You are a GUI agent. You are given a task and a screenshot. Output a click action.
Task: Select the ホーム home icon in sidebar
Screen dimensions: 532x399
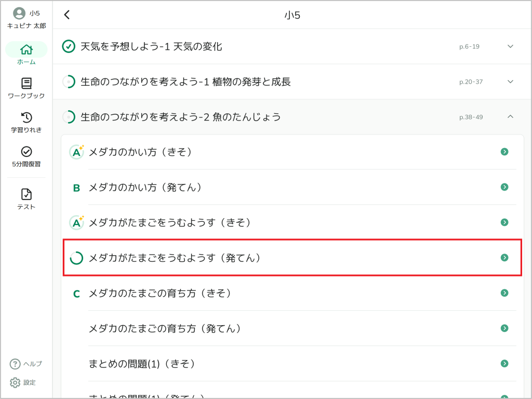pos(26,49)
